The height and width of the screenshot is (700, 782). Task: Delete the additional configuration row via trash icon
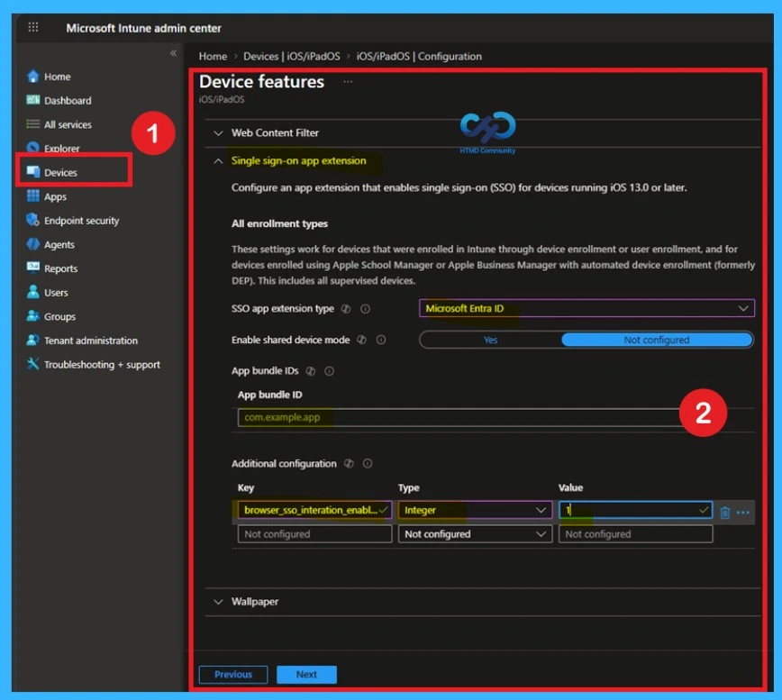pyautogui.click(x=726, y=511)
